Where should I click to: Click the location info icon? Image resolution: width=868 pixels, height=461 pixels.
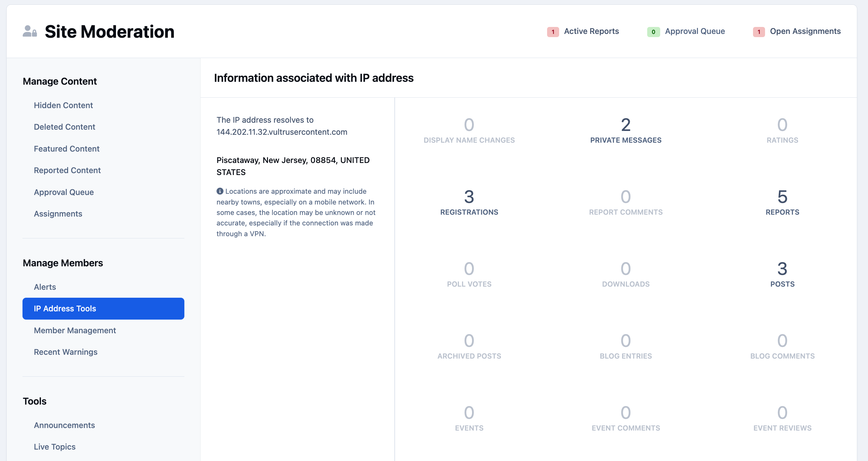[220, 191]
